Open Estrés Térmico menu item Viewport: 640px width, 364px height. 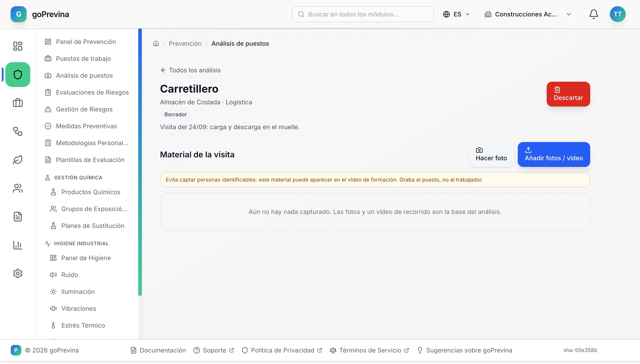click(x=90, y=326)
